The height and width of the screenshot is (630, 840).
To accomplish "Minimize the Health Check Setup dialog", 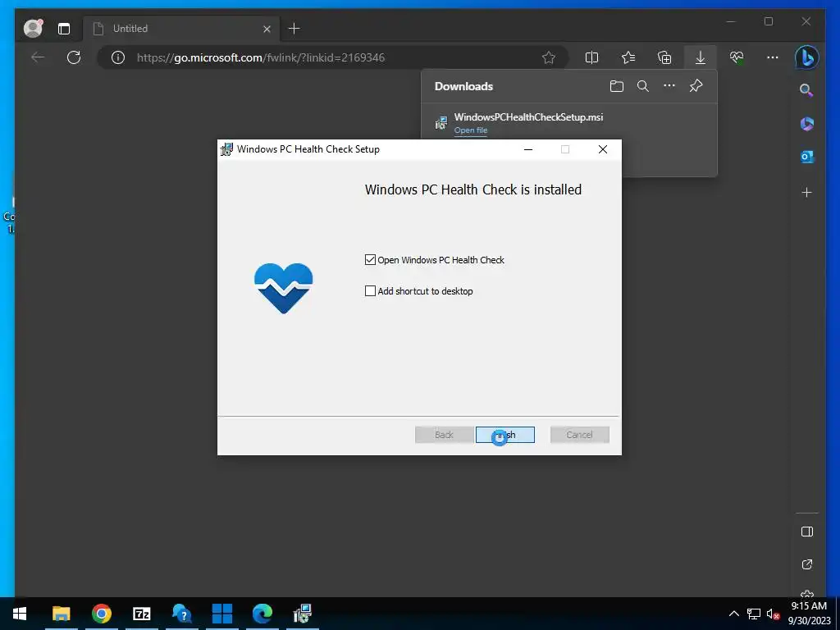I will coord(528,149).
